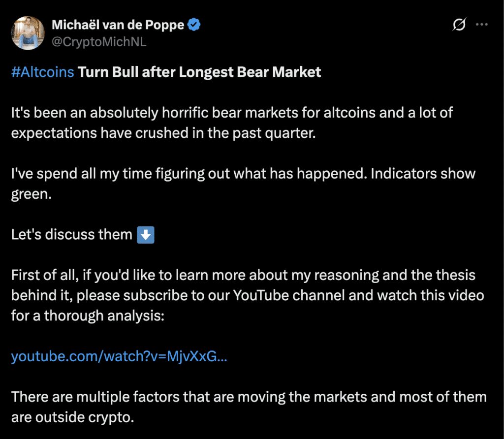The image size is (504, 439).
Task: Open the @CryptoMichNL handle link
Action: [x=99, y=42]
